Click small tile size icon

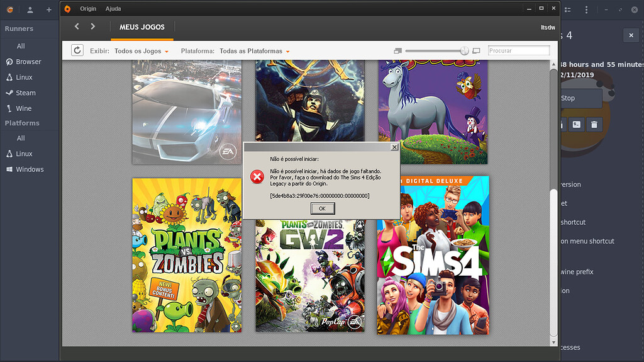click(x=397, y=51)
